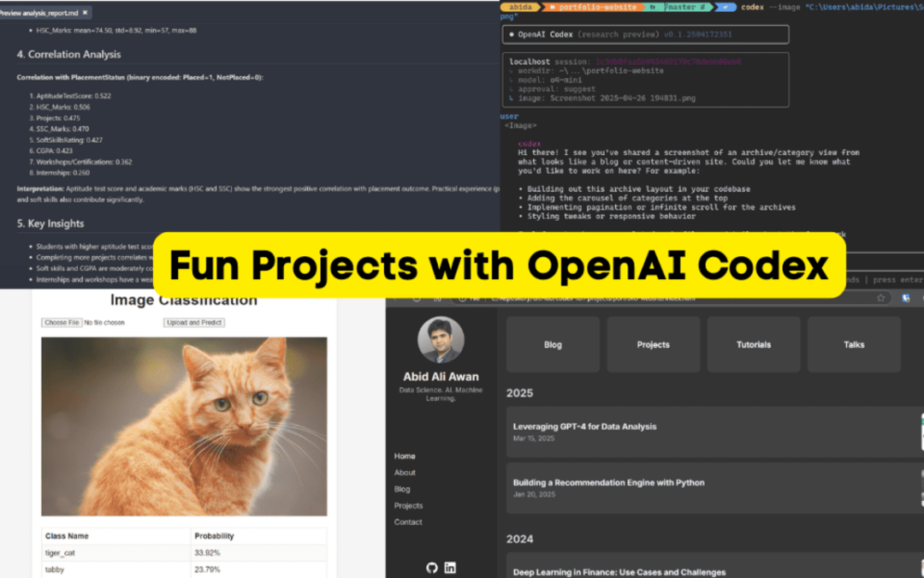Click the orange cat preview image
The image size is (924, 578).
[x=184, y=426]
